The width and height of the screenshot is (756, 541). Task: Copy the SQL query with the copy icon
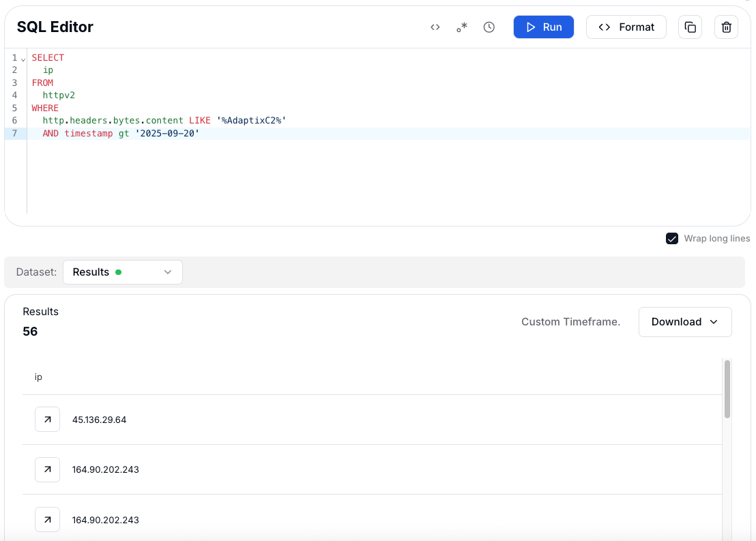pos(690,27)
